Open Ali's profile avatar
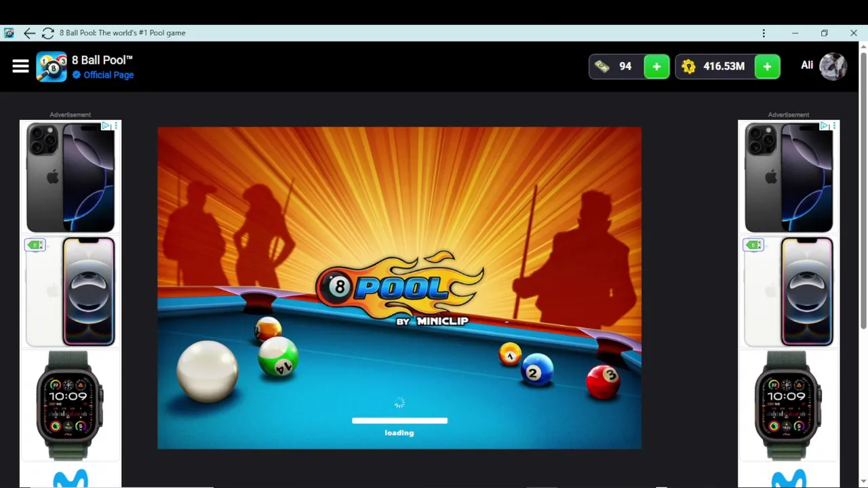This screenshot has height=488, width=868. coord(833,66)
